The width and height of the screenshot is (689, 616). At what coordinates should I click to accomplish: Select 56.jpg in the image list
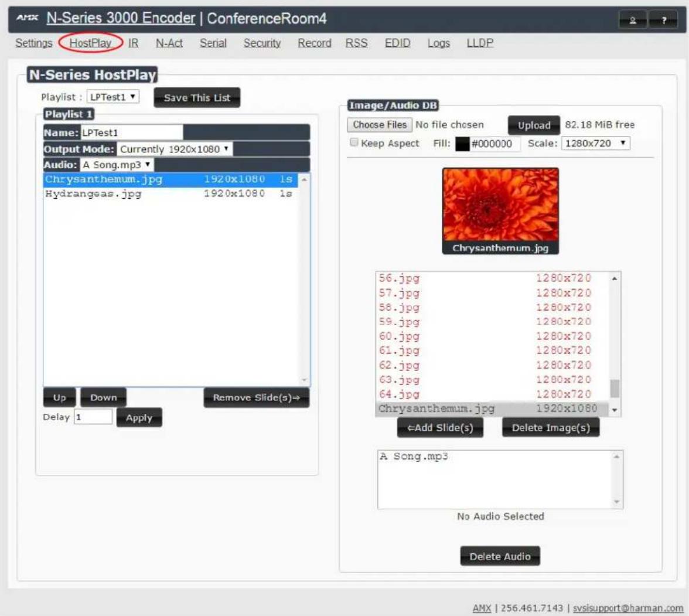pyautogui.click(x=492, y=278)
